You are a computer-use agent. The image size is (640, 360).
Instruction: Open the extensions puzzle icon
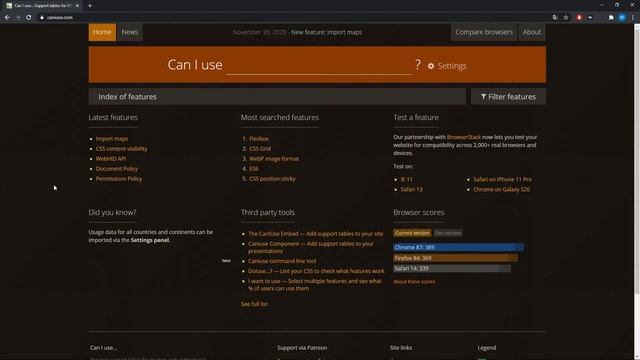[611, 18]
